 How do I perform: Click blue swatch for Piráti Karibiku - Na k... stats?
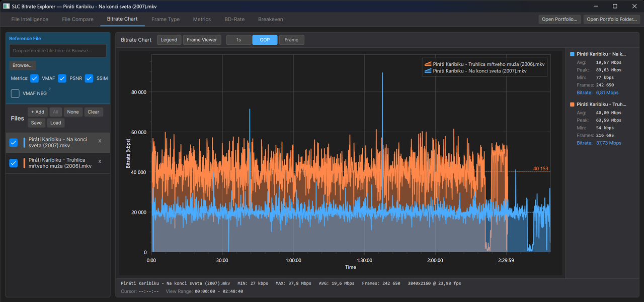click(572, 54)
